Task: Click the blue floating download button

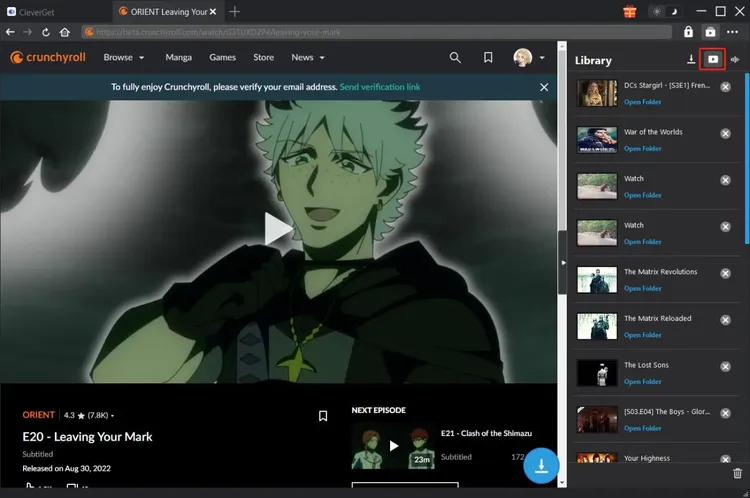Action: [x=540, y=466]
